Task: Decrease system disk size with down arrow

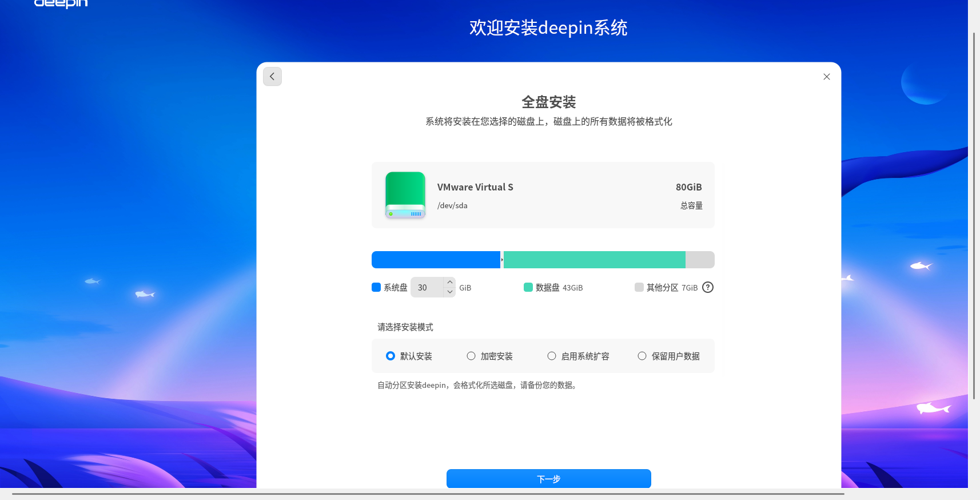Action: point(450,292)
